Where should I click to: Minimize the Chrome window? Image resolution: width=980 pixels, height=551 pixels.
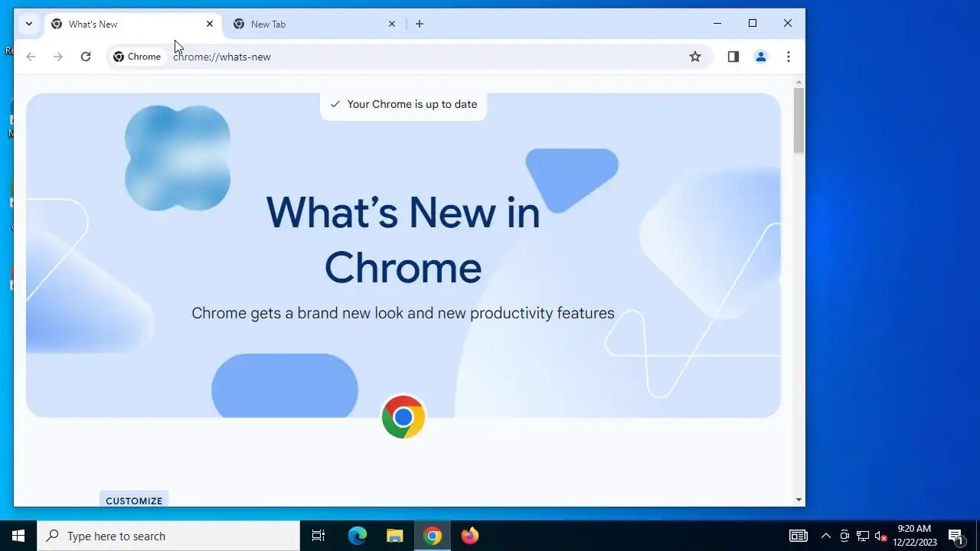coord(717,24)
